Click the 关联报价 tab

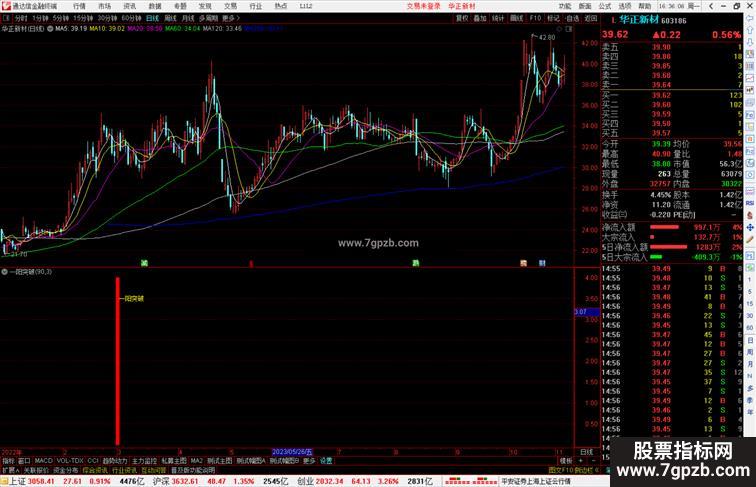pyautogui.click(x=36, y=470)
